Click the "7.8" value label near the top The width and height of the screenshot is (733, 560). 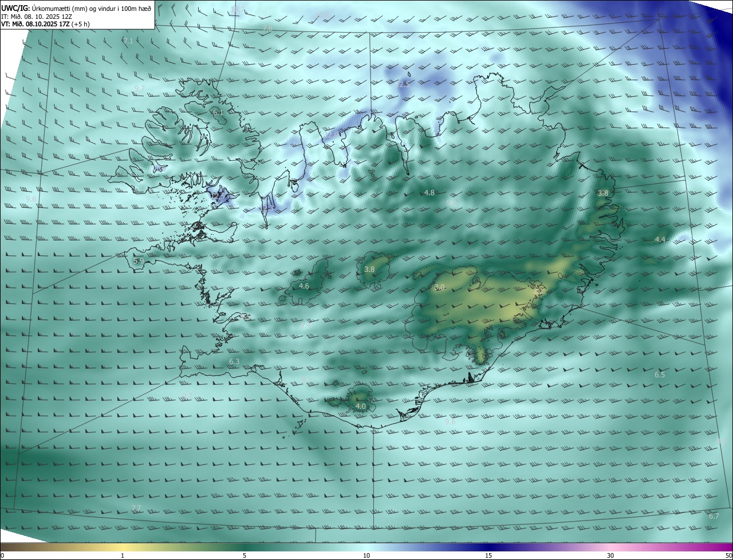point(267,28)
